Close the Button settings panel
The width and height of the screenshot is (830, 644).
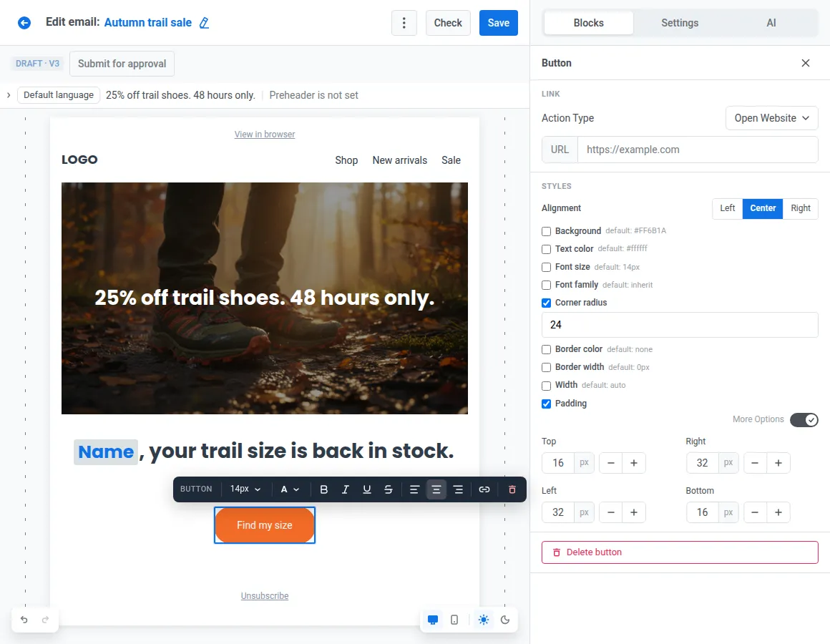pyautogui.click(x=805, y=63)
